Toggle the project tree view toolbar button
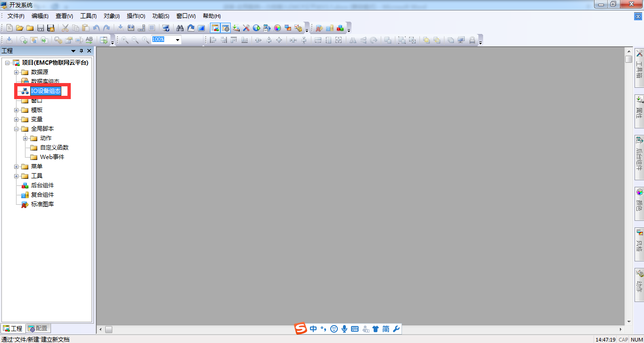 point(215,28)
